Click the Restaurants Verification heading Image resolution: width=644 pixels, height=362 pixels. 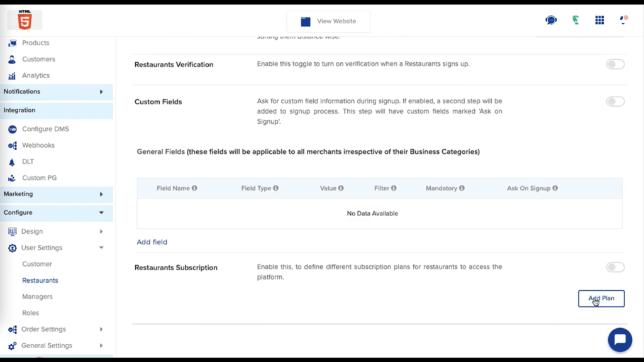174,65
